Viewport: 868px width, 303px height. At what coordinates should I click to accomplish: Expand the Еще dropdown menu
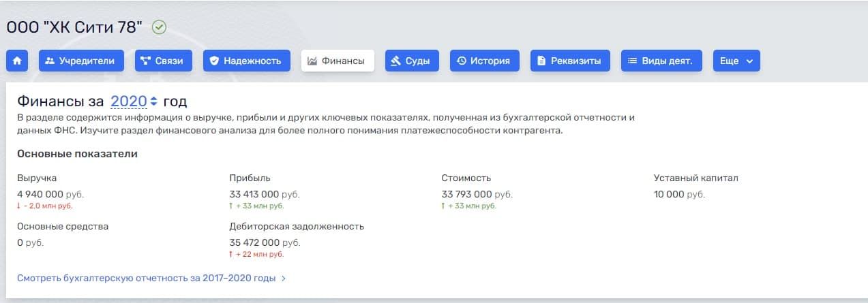coord(736,61)
